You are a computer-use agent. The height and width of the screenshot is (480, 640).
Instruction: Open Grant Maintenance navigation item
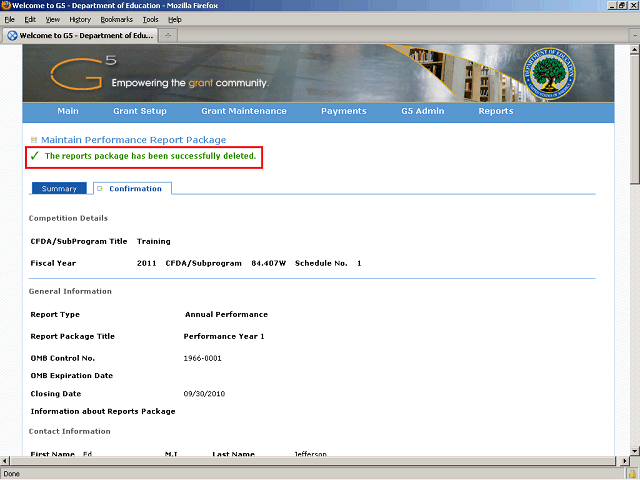point(244,111)
